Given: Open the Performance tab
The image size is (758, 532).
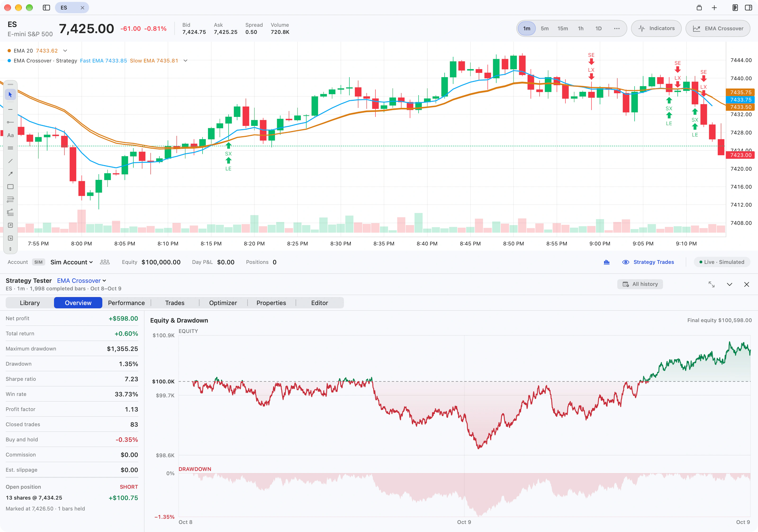Looking at the screenshot, I should coord(126,303).
